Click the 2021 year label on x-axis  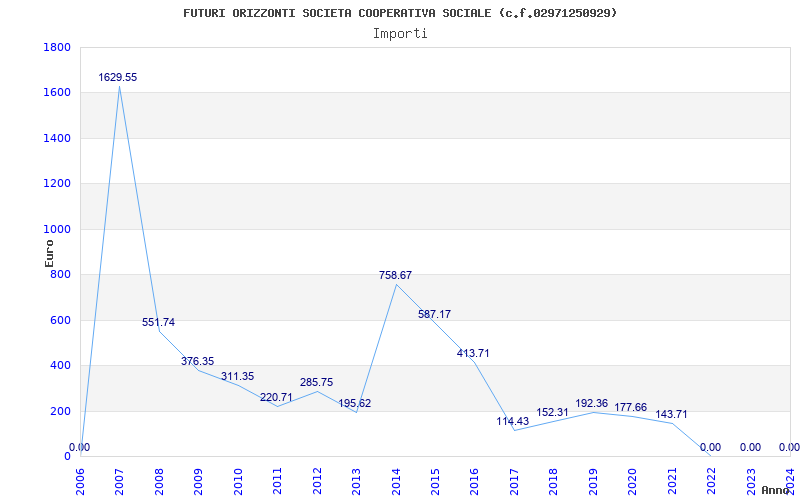pos(672,482)
